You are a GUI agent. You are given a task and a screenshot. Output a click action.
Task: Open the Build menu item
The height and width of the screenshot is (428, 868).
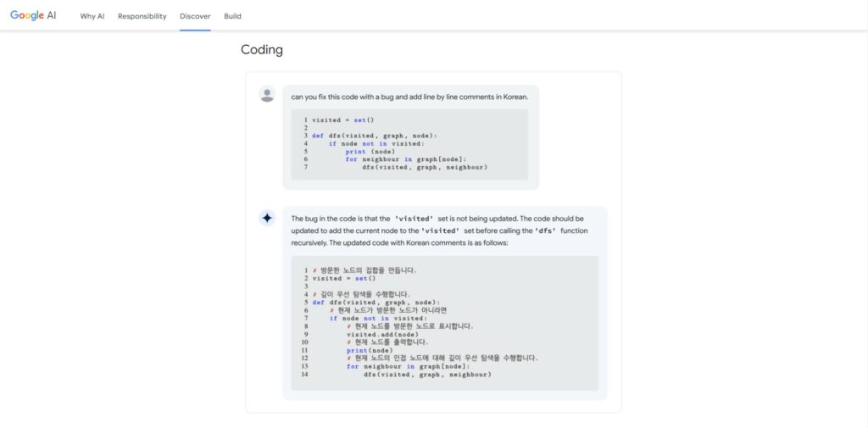(232, 16)
